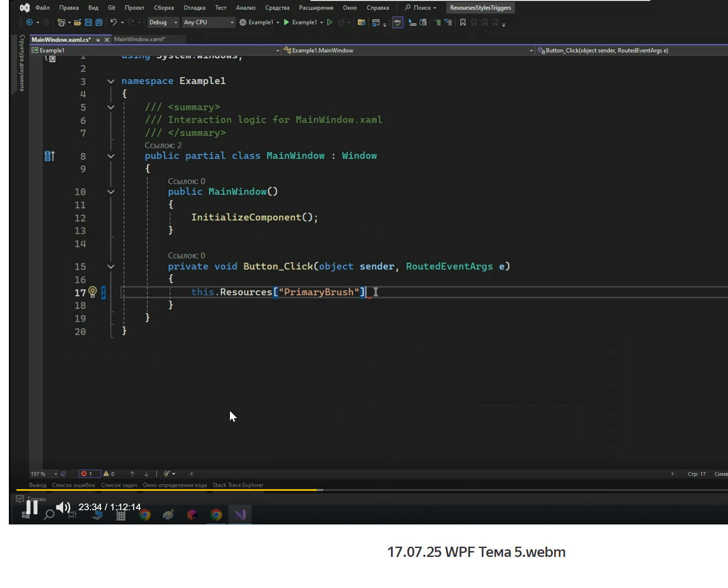This screenshot has height=588, width=728.
Task: Click the lightbulb quick actions icon on line 17
Action: (93, 292)
